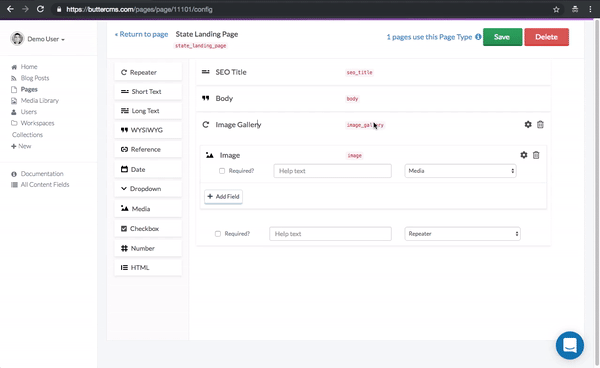Image resolution: width=600 pixels, height=368 pixels.
Task: Add a Reference field from palette
Action: click(148, 150)
